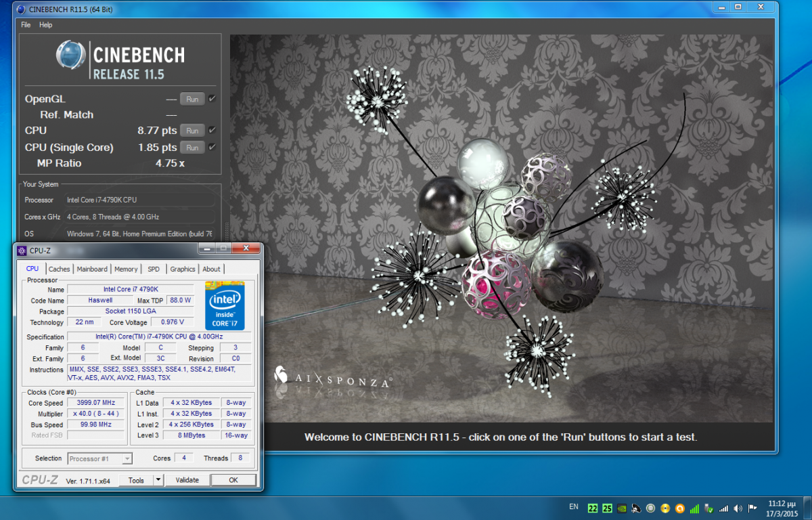Open the Mainboard tab in CPU-Z

pos(92,269)
